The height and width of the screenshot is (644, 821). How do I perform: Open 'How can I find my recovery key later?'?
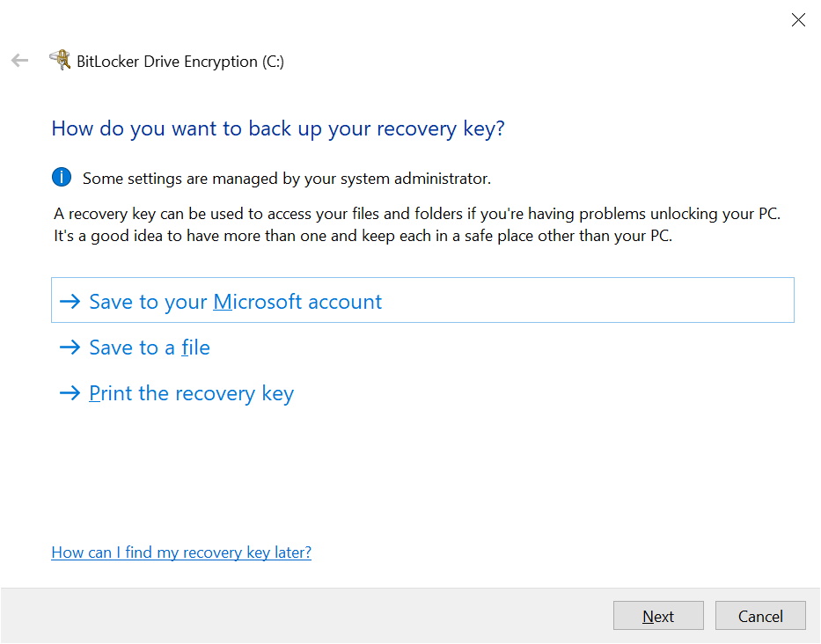[x=181, y=553]
